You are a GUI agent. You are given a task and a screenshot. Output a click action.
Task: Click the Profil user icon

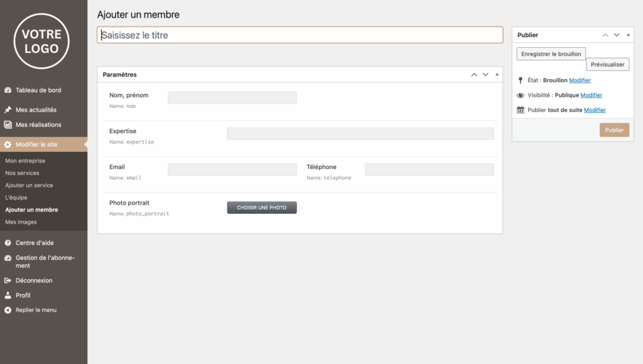(x=8, y=296)
